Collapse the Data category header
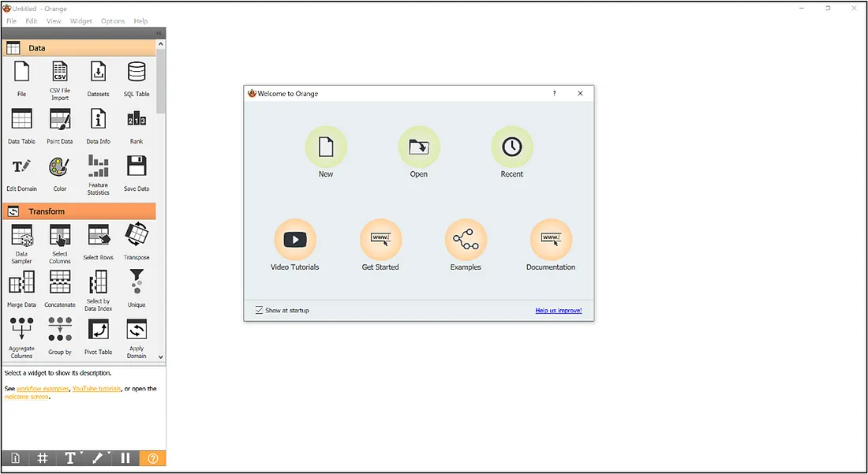 [79, 48]
